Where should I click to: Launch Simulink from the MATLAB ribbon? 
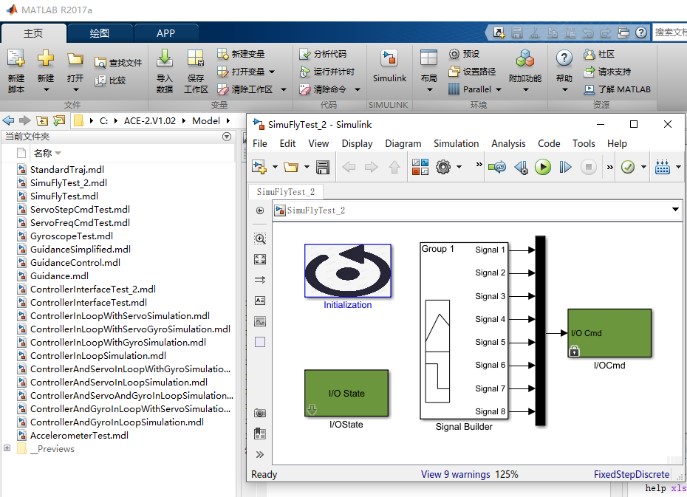coord(389,66)
